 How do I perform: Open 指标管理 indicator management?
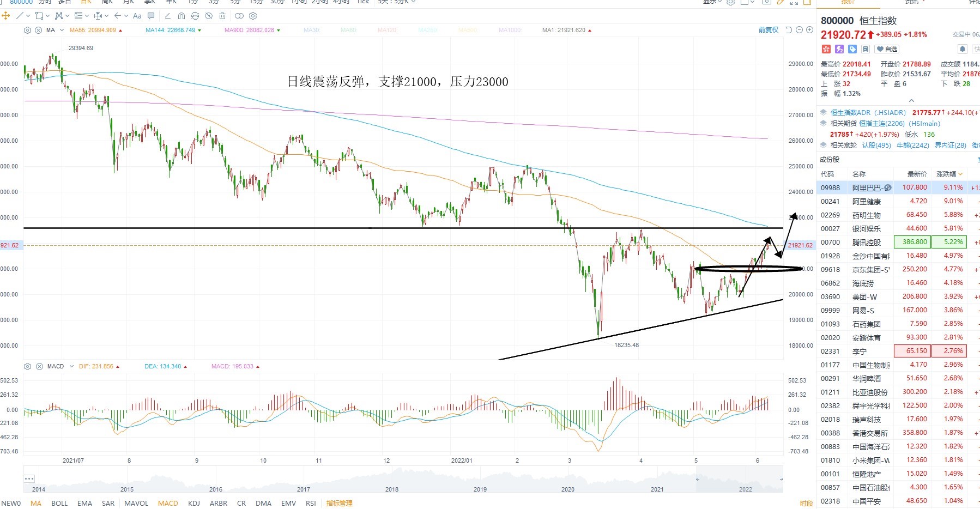pyautogui.click(x=339, y=503)
